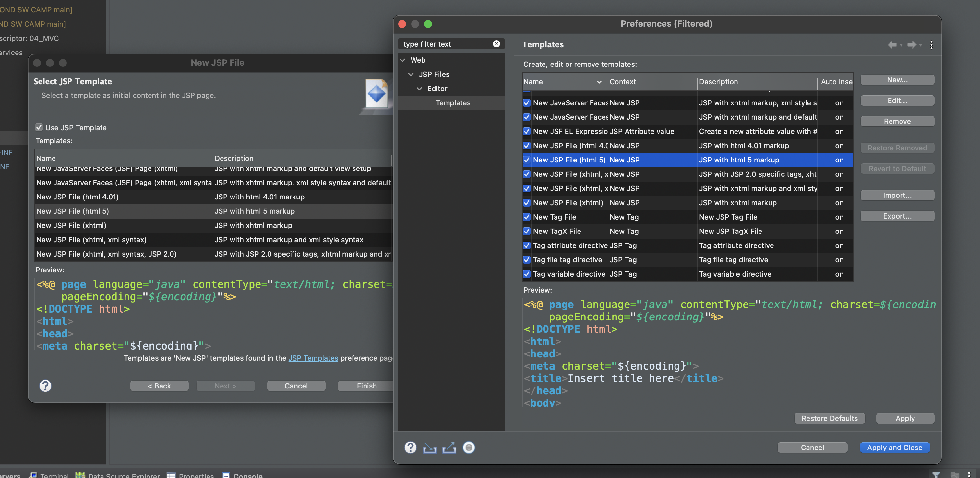Image resolution: width=980 pixels, height=478 pixels.
Task: Switch to the Console tab
Action: (247, 475)
